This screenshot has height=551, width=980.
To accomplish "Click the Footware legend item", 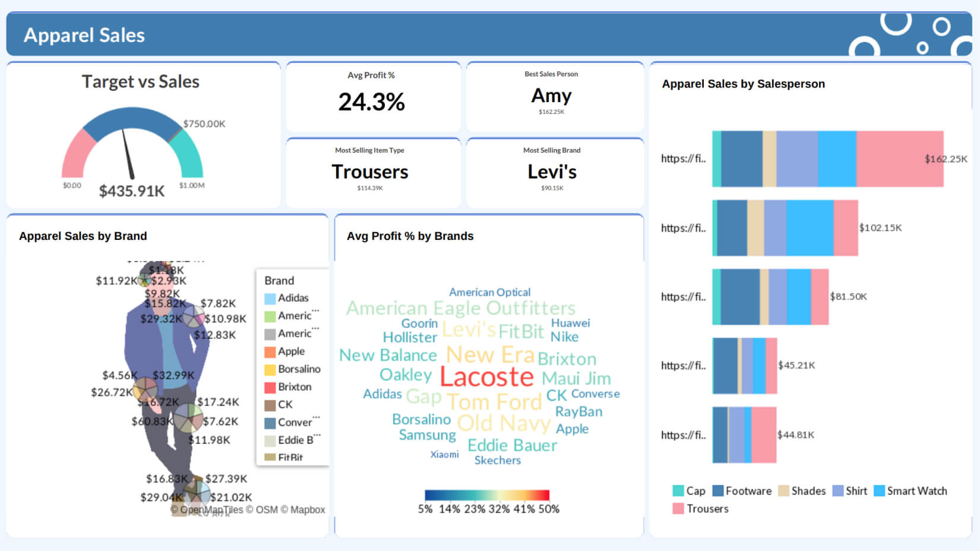I will 742,491.
